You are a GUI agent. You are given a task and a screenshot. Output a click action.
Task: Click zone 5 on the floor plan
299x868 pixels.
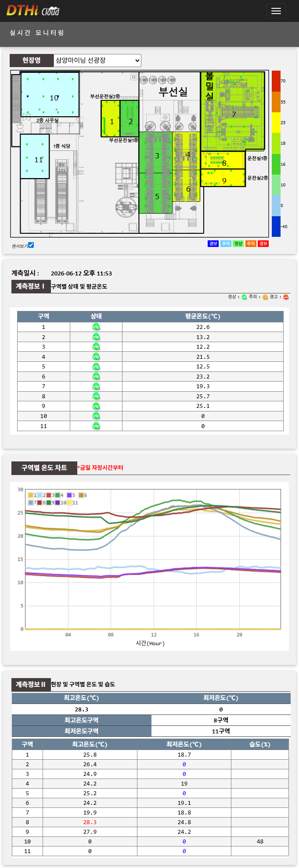point(156,193)
